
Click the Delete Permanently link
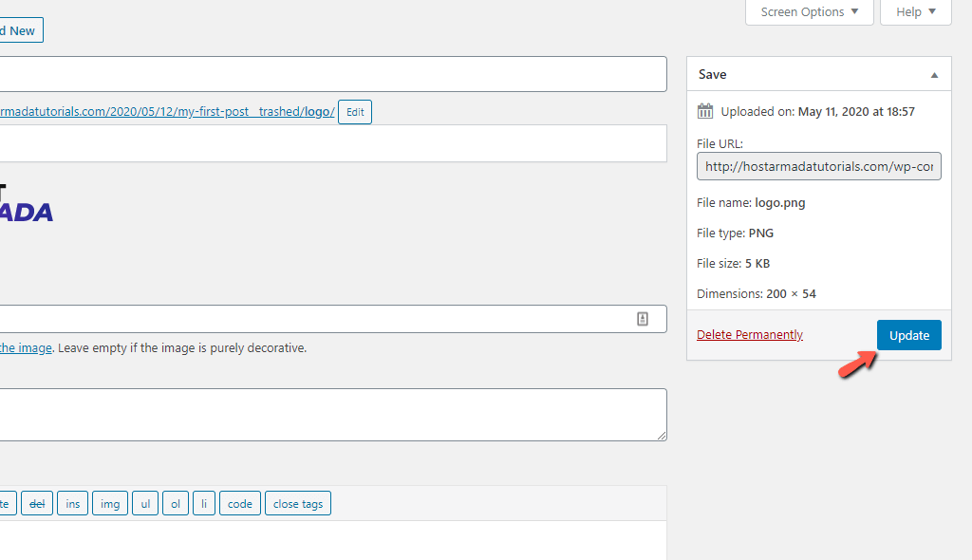point(750,335)
